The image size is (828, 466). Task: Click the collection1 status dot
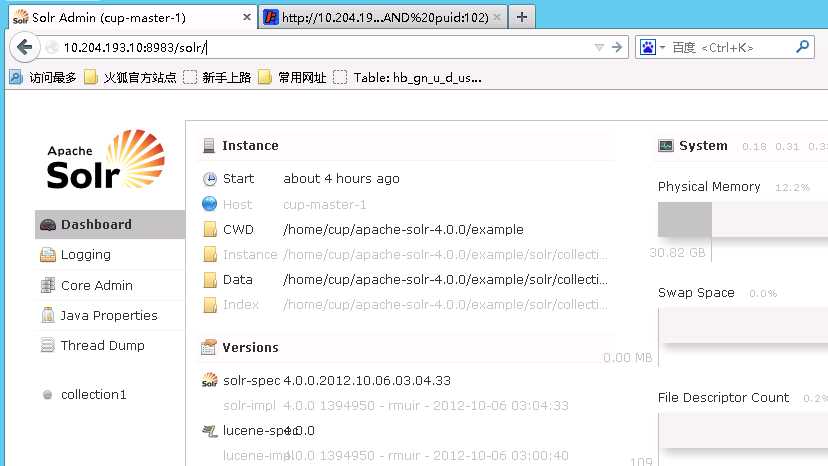[48, 395]
